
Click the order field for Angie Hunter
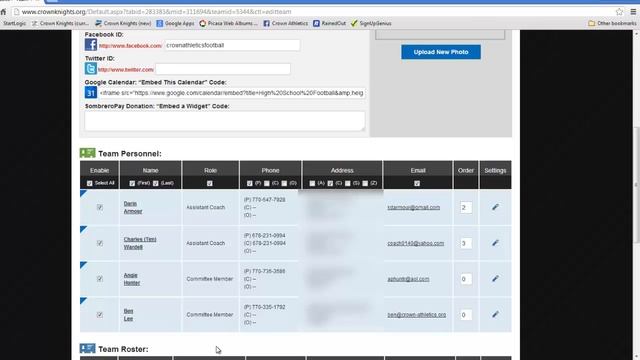[466, 279]
